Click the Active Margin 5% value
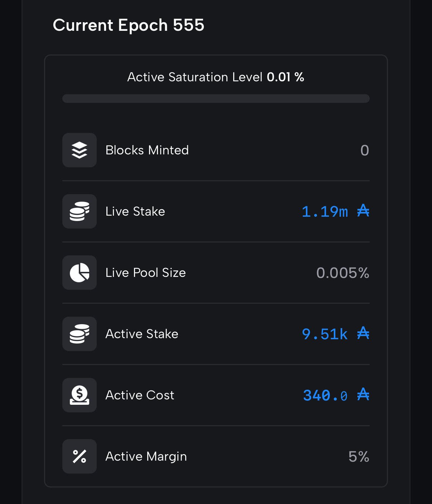Viewport: 432px width, 504px height. tap(359, 457)
